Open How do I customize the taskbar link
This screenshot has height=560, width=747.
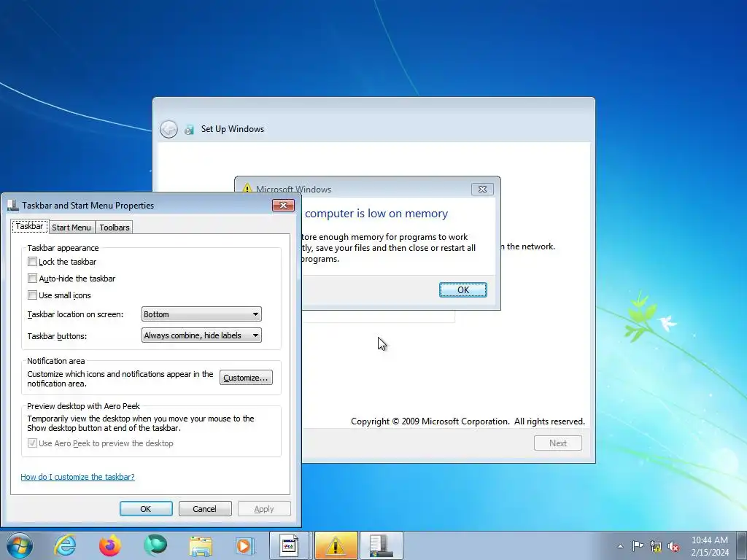77,477
